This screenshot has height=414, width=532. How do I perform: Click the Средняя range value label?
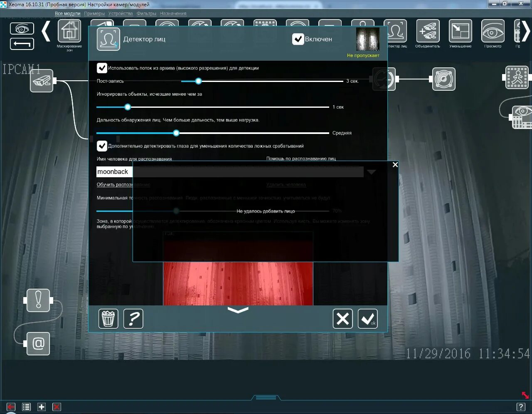(342, 133)
